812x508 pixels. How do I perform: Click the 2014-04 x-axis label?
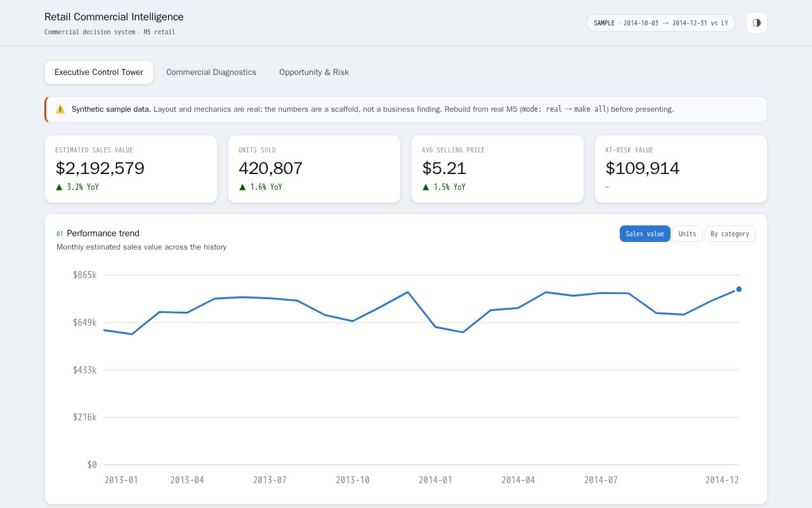click(518, 480)
